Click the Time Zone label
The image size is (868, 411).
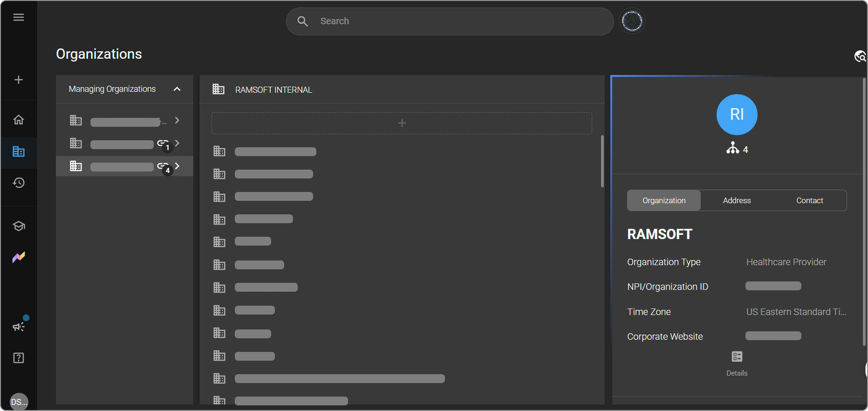(649, 312)
